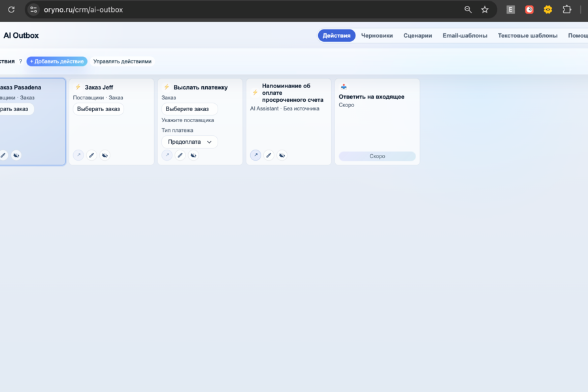Screen dimensions: 588x392
Task: Select the Ответить на входящее card title
Action: pyautogui.click(x=371, y=97)
